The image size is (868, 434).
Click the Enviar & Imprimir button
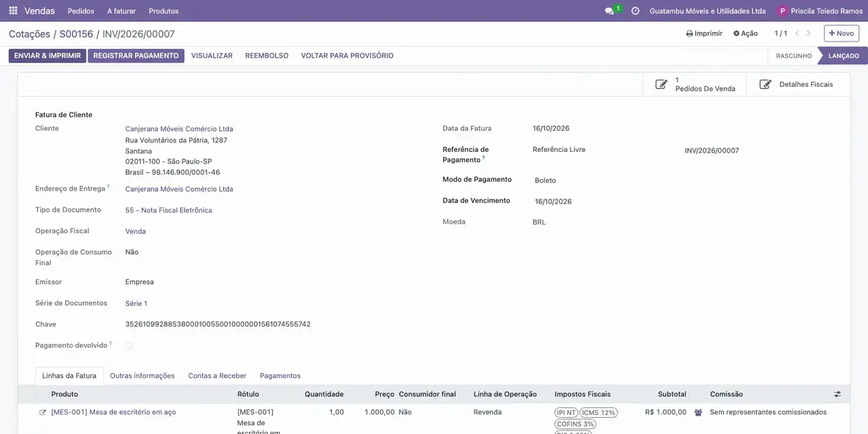[47, 56]
